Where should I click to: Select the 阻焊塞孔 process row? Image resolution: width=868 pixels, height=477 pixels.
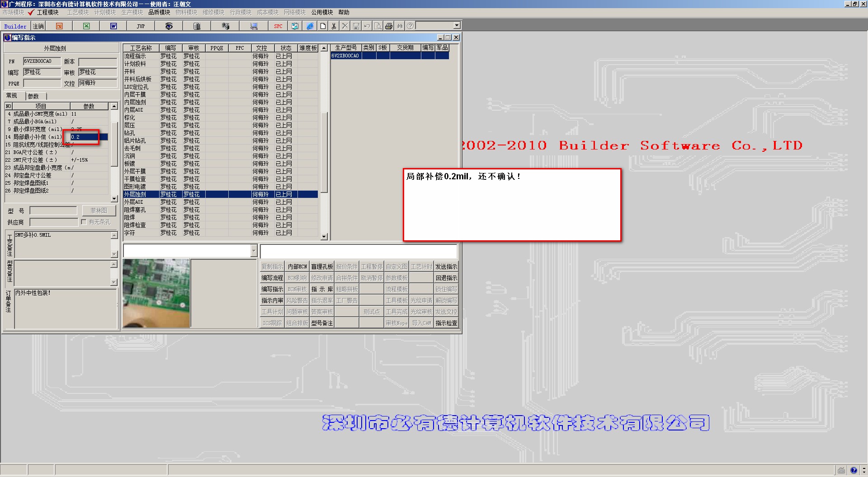point(221,210)
